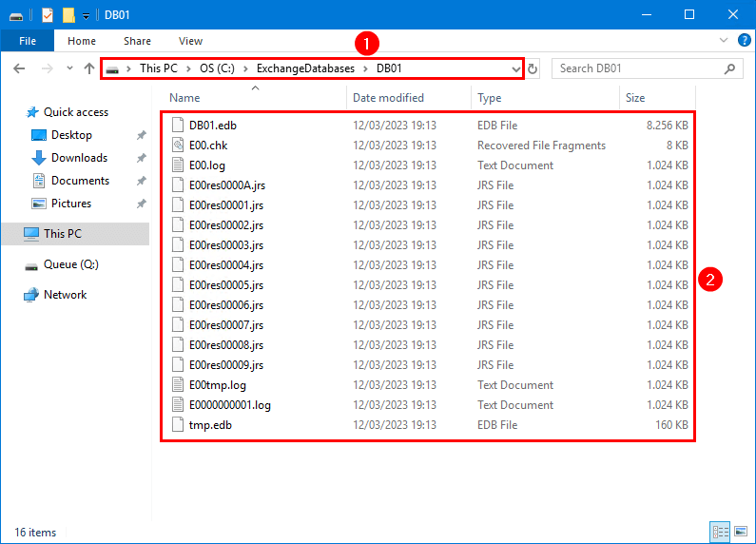Image resolution: width=756 pixels, height=544 pixels.
Task: Select Quick access in navigation pane
Action: [x=76, y=112]
